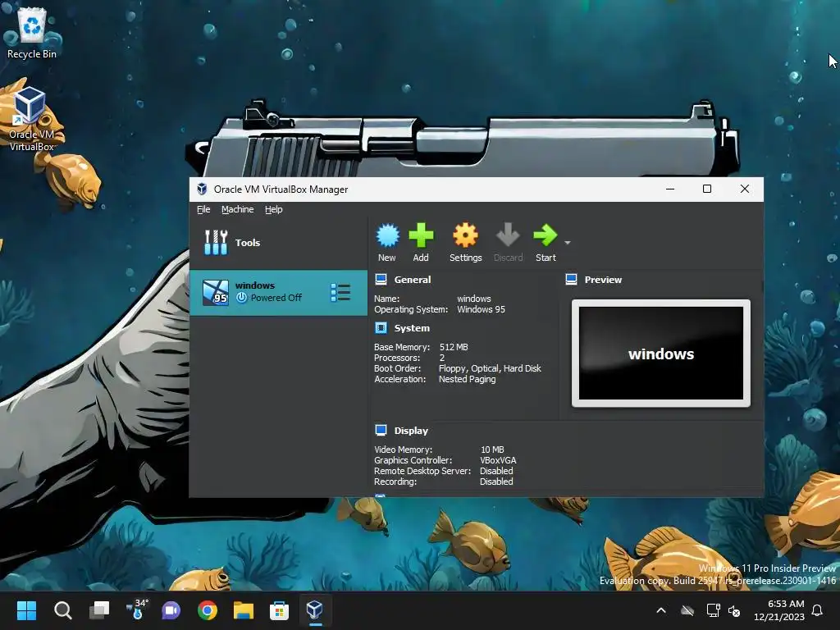Click the muted volume tray icon
The height and width of the screenshot is (630, 840).
(x=734, y=610)
